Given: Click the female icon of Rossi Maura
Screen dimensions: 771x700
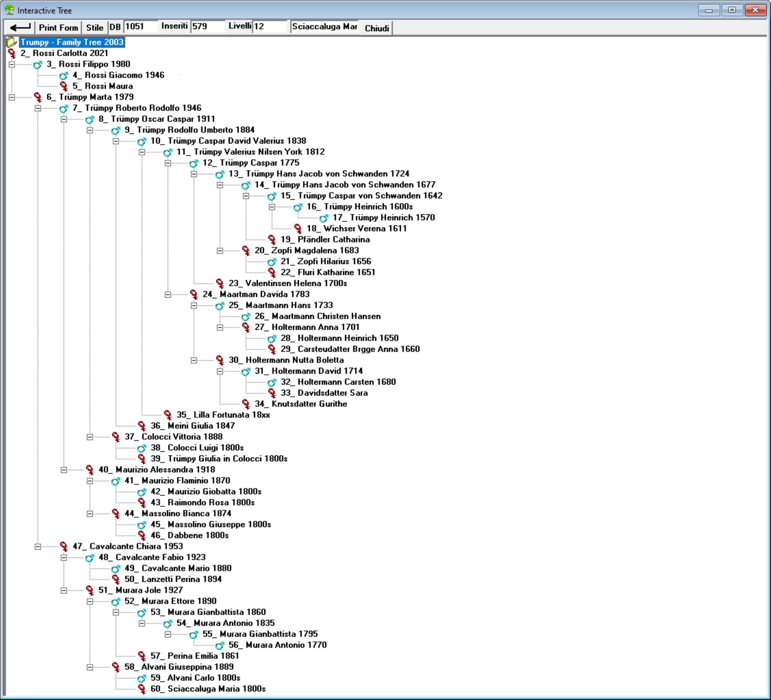Looking at the screenshot, I should click(x=64, y=86).
